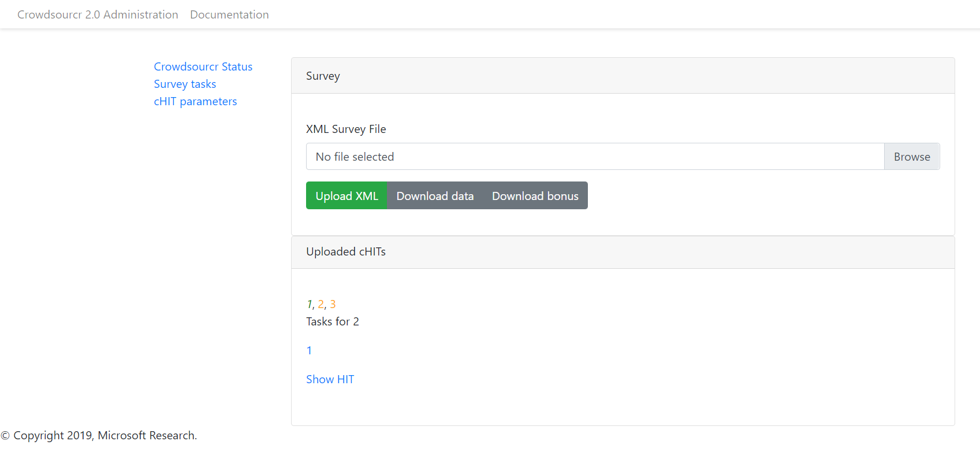
Task: Click the Download data button
Action: point(435,196)
